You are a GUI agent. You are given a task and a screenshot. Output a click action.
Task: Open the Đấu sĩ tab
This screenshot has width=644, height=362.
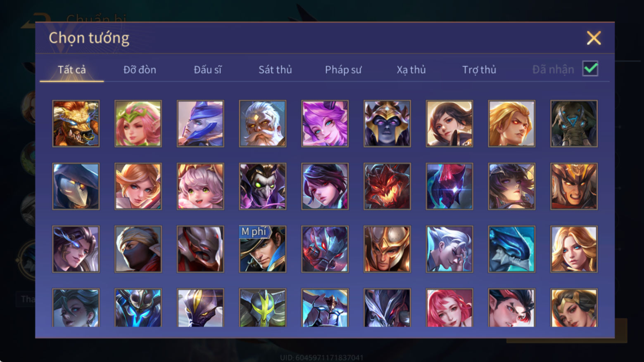(208, 70)
